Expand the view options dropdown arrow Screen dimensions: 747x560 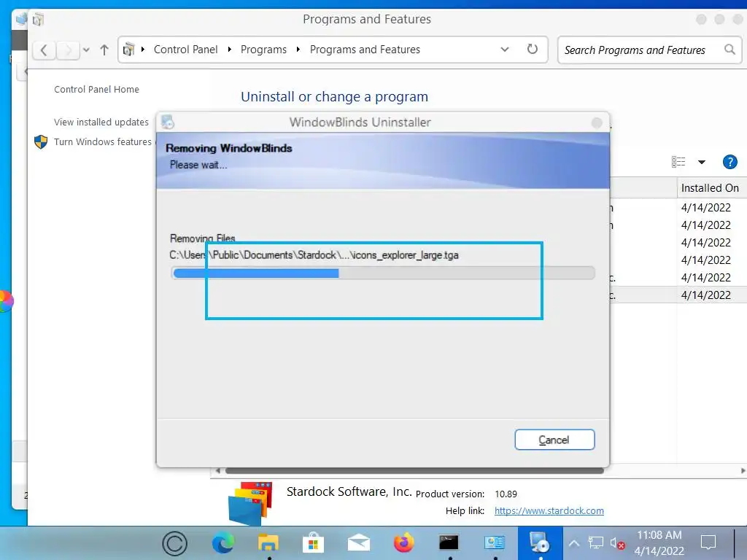tap(702, 162)
